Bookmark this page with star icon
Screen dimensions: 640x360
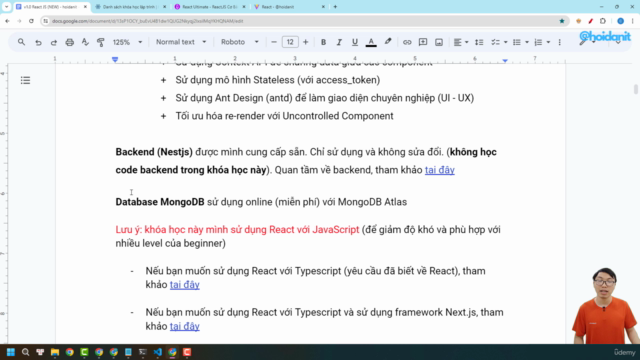pyautogui.click(x=562, y=21)
